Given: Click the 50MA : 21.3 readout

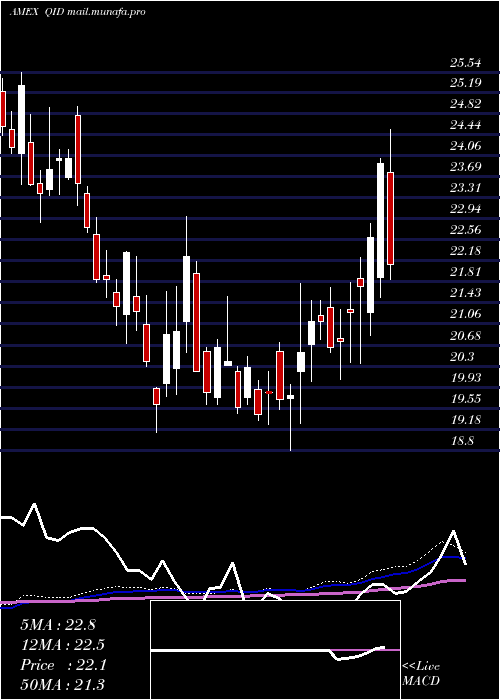Looking at the screenshot, I should click(x=62, y=685).
